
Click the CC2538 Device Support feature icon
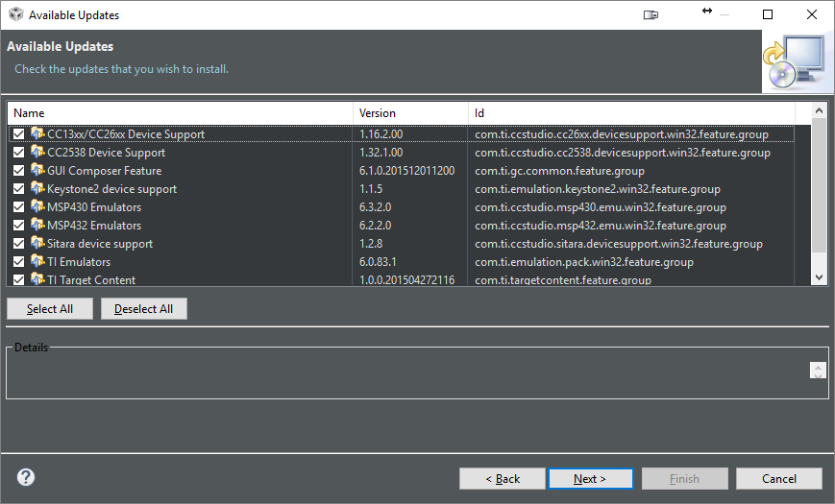click(x=37, y=153)
